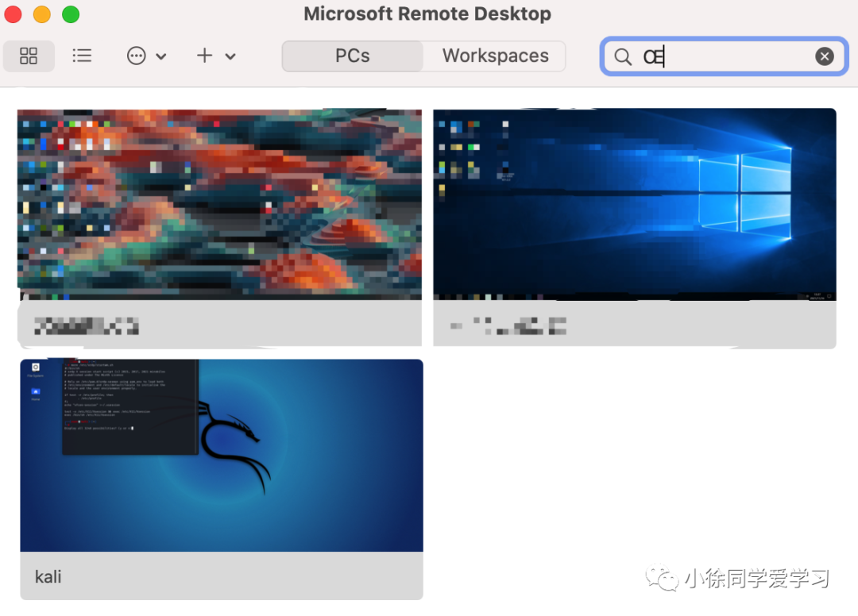
Task: Maximize the window with green button
Action: tap(71, 14)
